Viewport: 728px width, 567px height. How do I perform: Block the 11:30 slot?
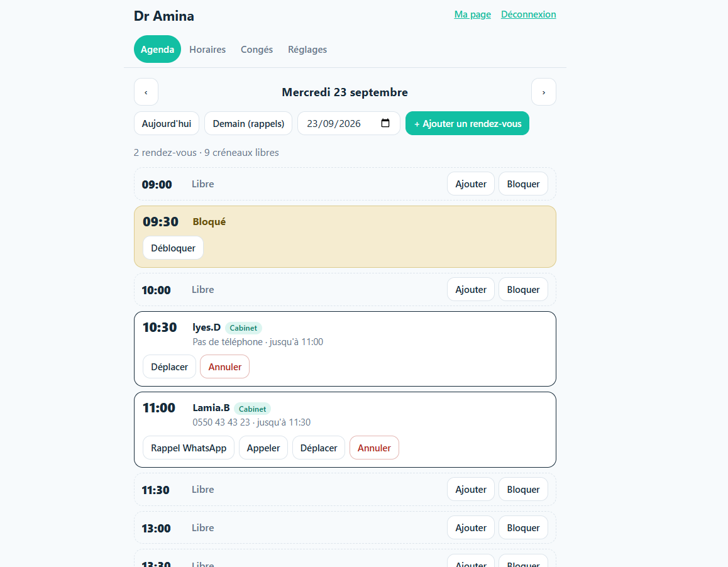coord(523,490)
